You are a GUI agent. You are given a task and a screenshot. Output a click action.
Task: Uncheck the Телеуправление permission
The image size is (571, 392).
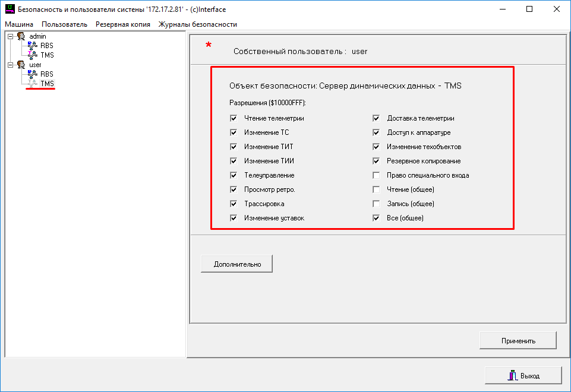[x=234, y=175]
